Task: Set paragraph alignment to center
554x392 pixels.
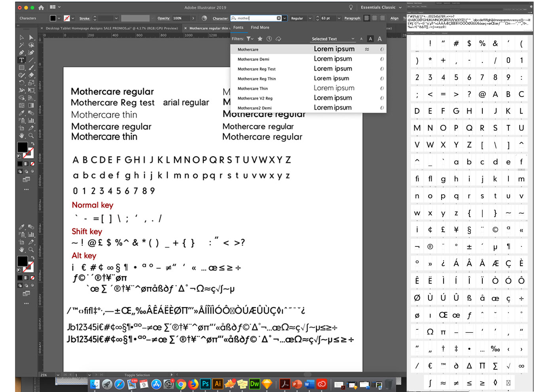Action: tap(374, 18)
